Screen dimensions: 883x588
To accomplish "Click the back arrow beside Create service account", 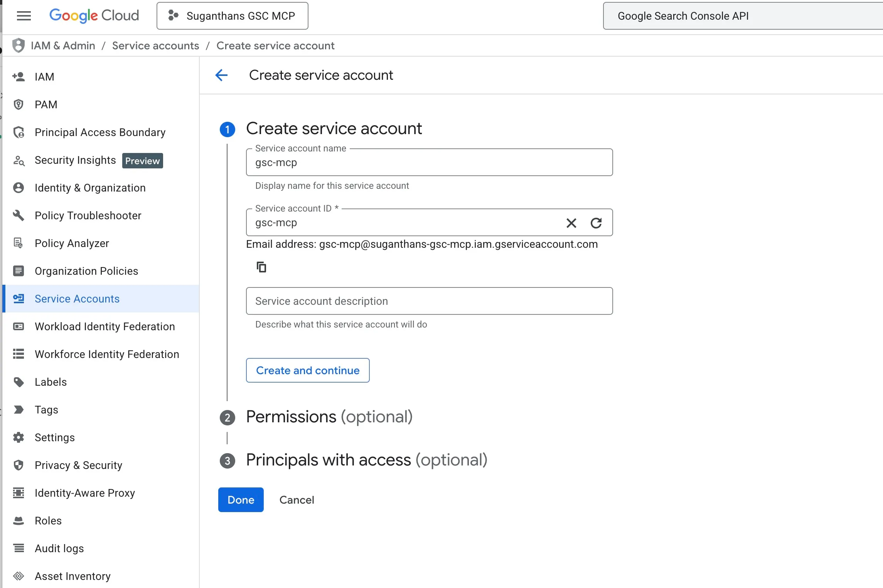I will (x=221, y=75).
